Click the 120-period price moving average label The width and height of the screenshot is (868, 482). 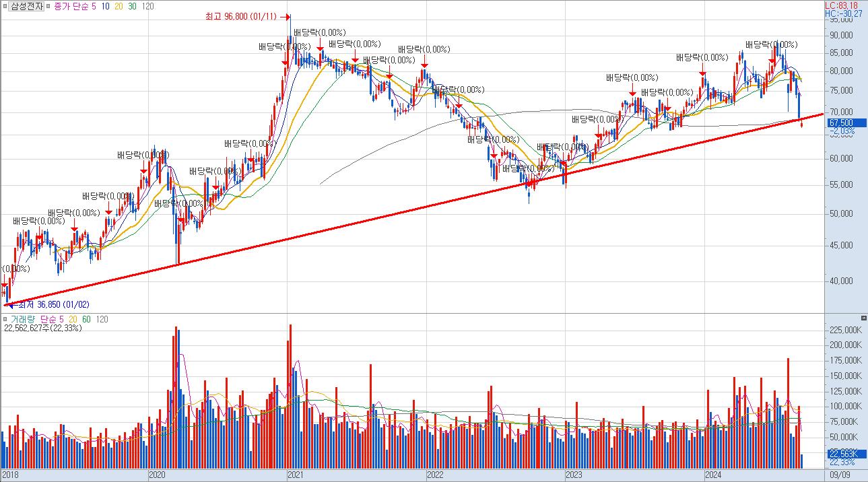(148, 6)
